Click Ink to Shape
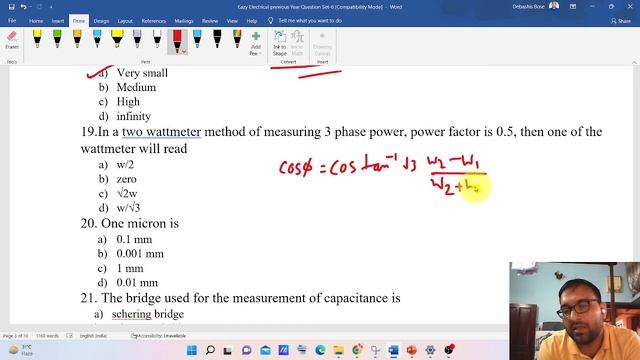The height and width of the screenshot is (360, 640). click(280, 44)
